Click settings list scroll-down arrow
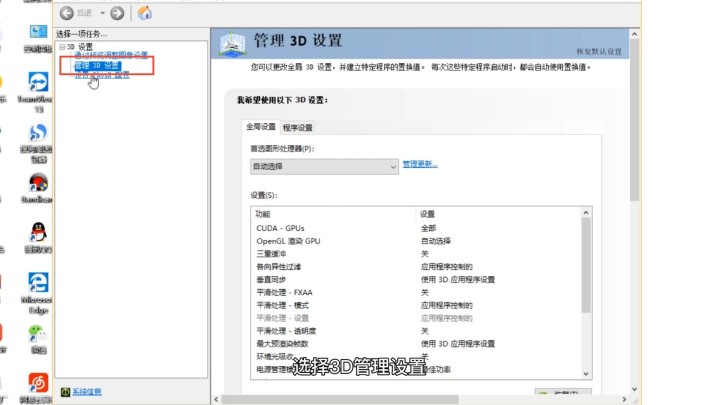This screenshot has width=720, height=405. pos(586,374)
